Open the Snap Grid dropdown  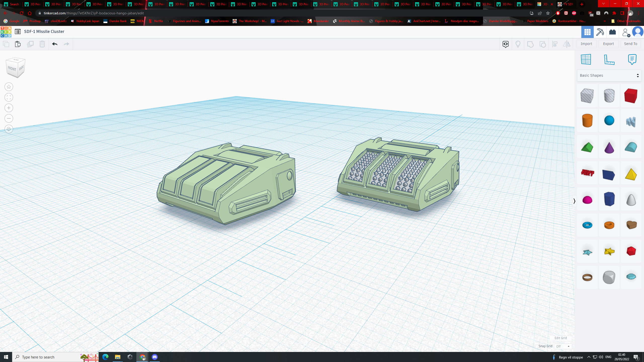click(x=563, y=346)
